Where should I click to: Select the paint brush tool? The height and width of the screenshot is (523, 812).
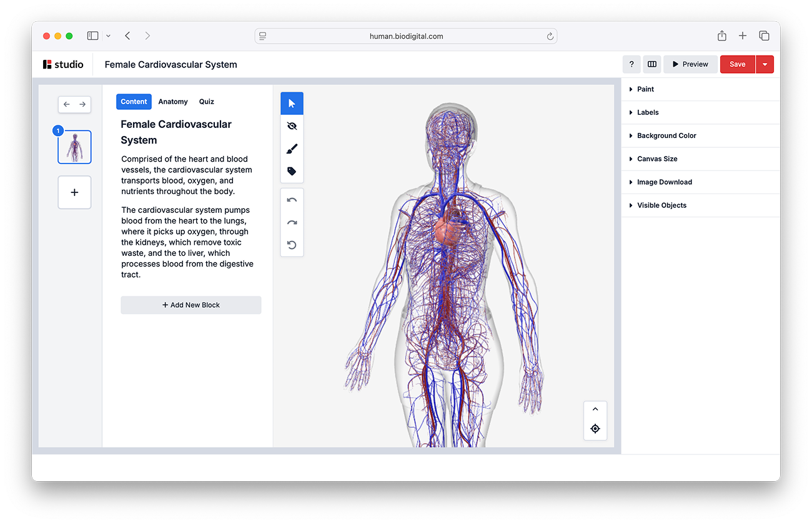[x=292, y=149]
